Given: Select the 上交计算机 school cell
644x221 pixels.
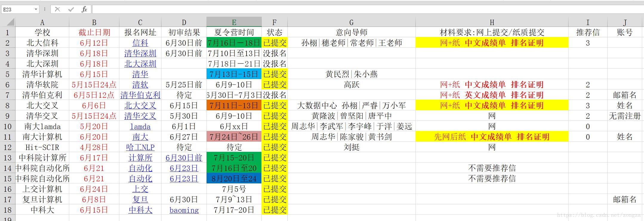Looking at the screenshot, I should click(42, 189).
